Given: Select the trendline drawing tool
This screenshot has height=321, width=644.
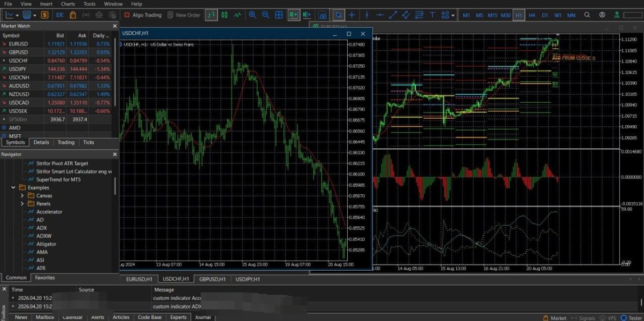Looking at the screenshot, I should (x=393, y=15).
